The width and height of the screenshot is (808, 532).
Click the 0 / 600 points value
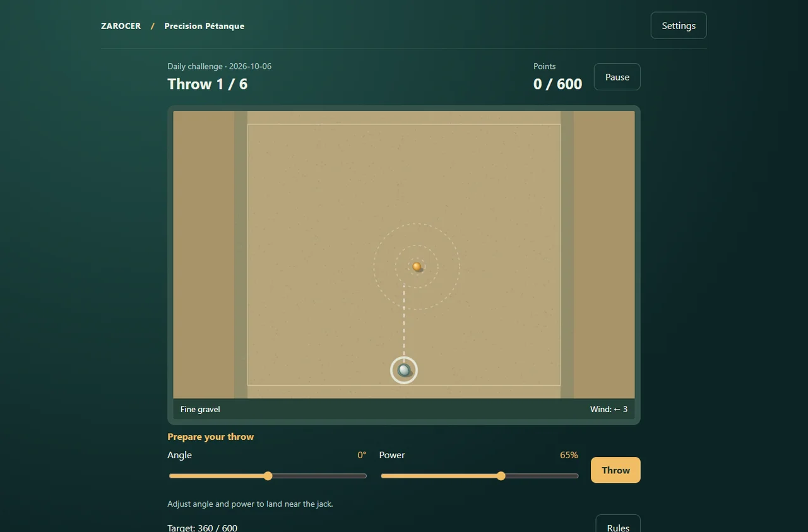pos(558,84)
